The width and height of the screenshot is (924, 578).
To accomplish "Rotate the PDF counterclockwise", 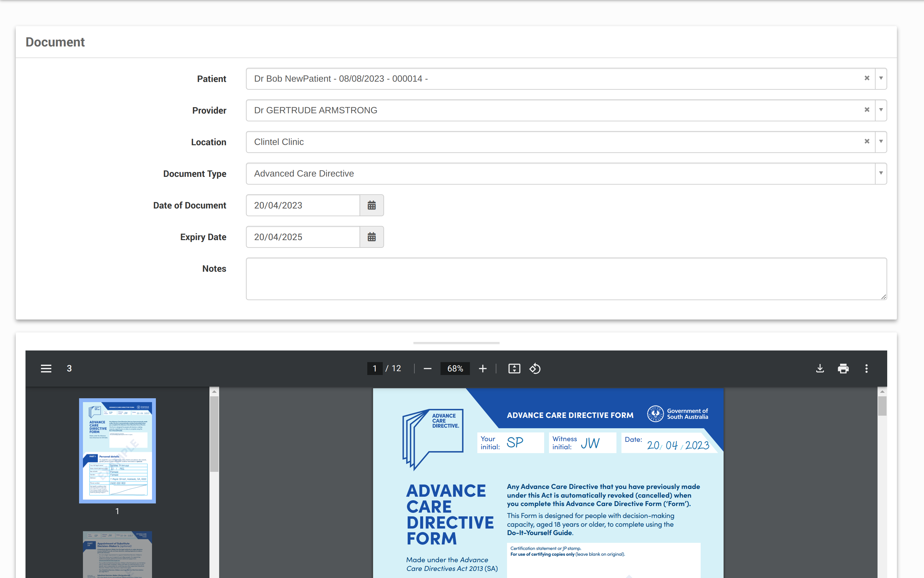I will pos(535,369).
